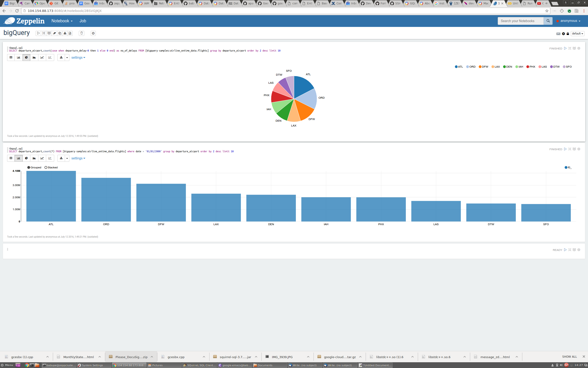Image resolution: width=588 pixels, height=368 pixels.
Task: Toggle ATL series in pie legend
Action: (459, 67)
